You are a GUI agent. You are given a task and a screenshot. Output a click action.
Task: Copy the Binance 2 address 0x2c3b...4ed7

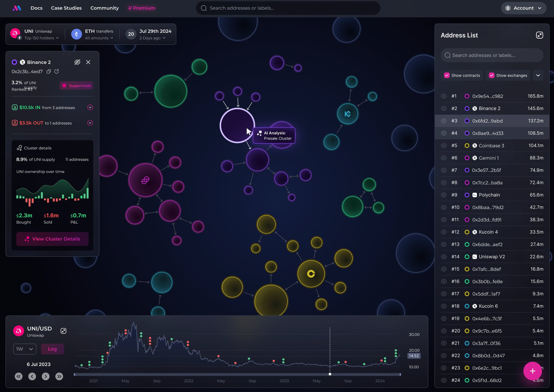click(x=48, y=71)
